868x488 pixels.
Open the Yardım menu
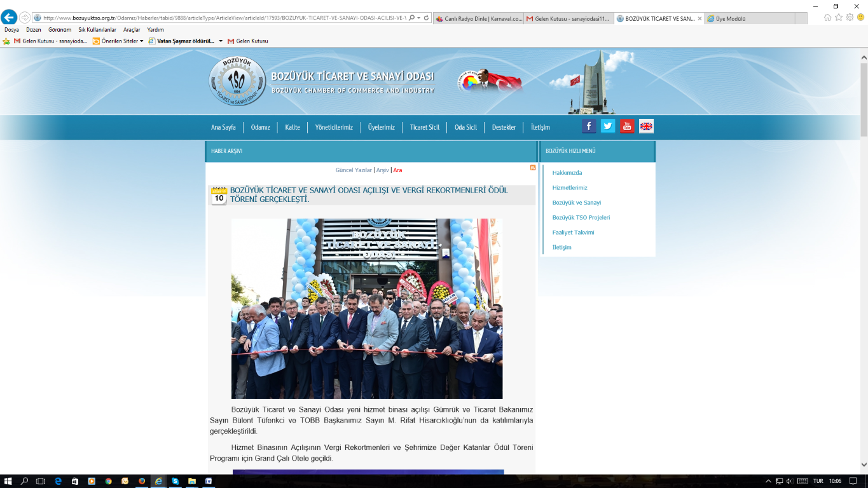pos(155,30)
